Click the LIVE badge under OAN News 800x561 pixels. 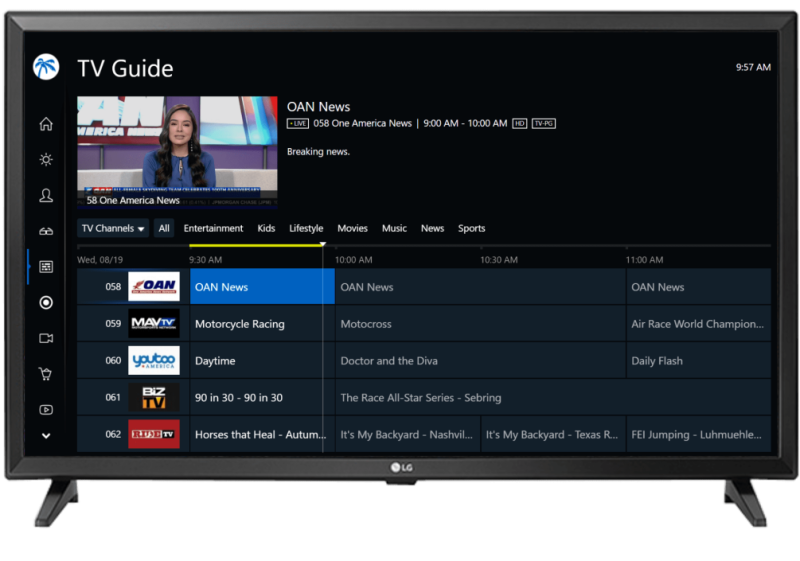click(x=297, y=123)
